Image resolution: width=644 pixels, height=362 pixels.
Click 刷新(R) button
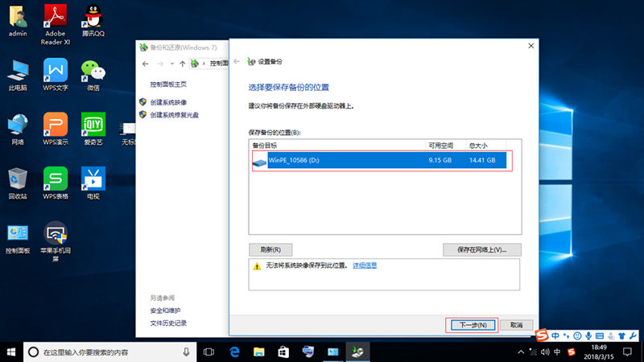pyautogui.click(x=270, y=249)
